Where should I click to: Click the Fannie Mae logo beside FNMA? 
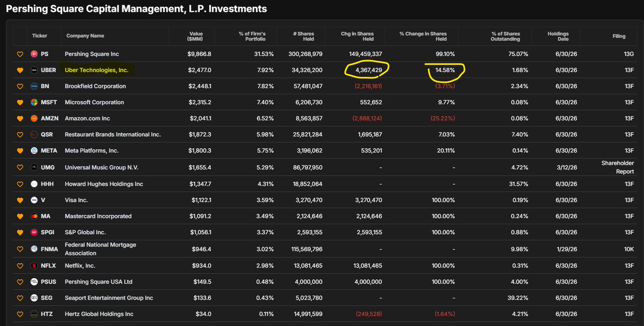pos(35,249)
